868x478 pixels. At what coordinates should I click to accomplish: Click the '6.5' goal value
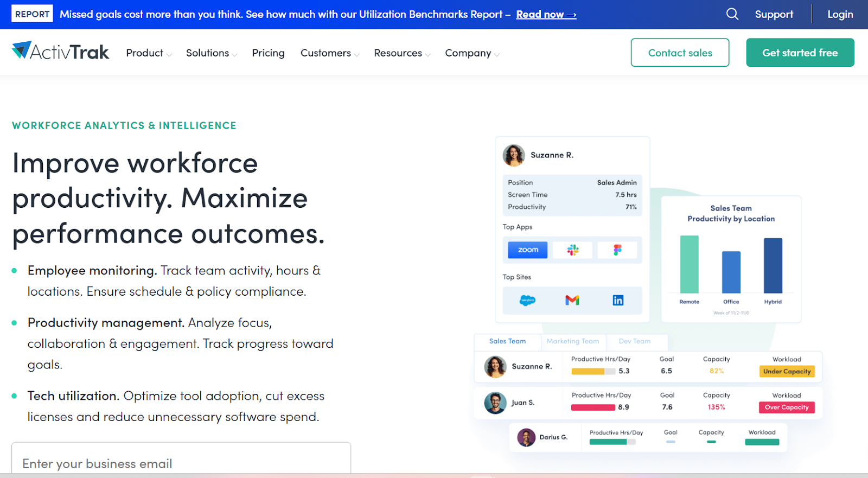pyautogui.click(x=666, y=371)
